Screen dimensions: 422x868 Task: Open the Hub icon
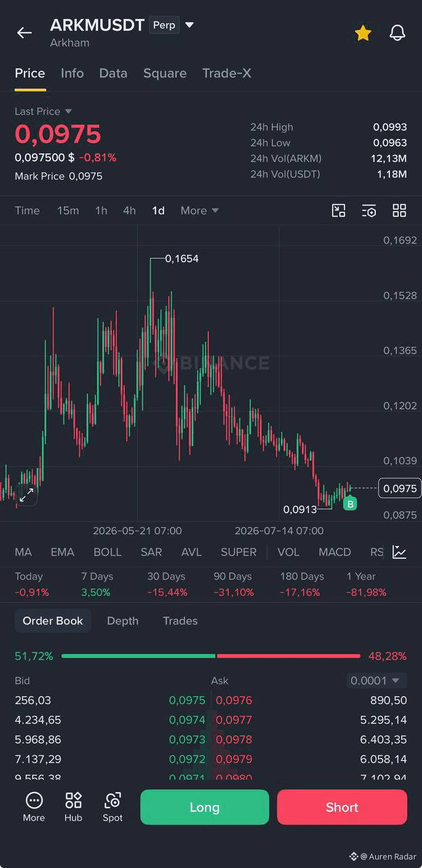click(x=73, y=807)
